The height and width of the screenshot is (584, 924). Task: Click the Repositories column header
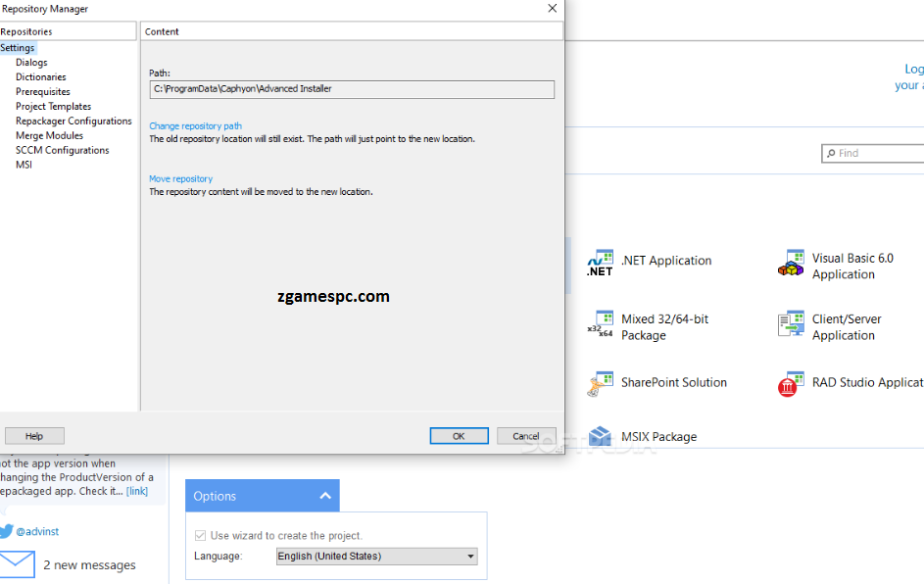(68, 31)
